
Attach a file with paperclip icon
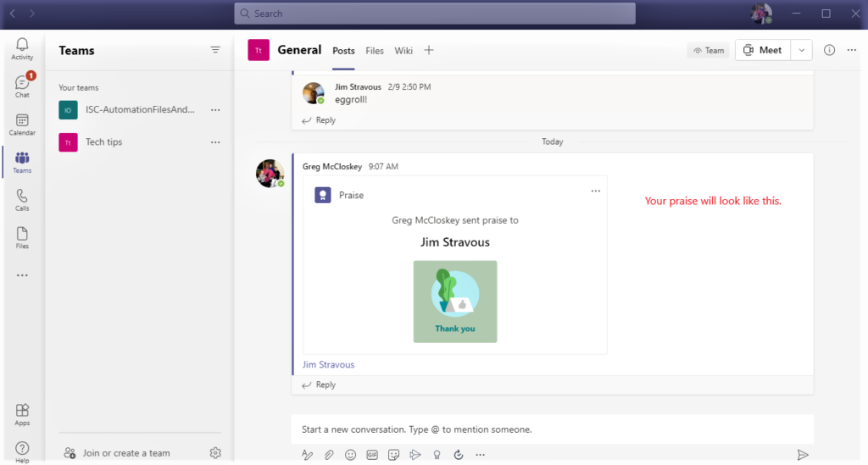pyautogui.click(x=329, y=455)
